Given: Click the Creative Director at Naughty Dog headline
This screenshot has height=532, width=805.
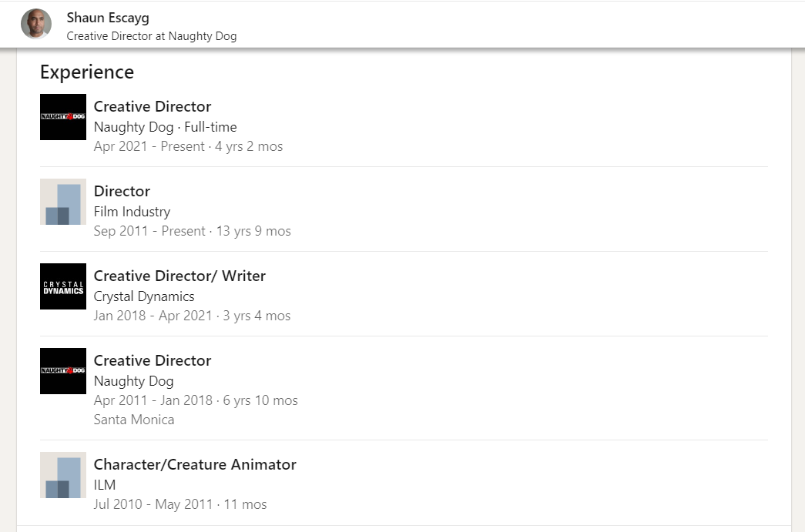Looking at the screenshot, I should 152,35.
